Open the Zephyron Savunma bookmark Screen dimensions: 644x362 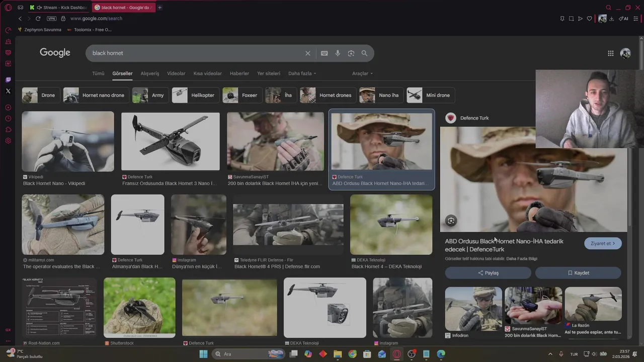coord(39,30)
